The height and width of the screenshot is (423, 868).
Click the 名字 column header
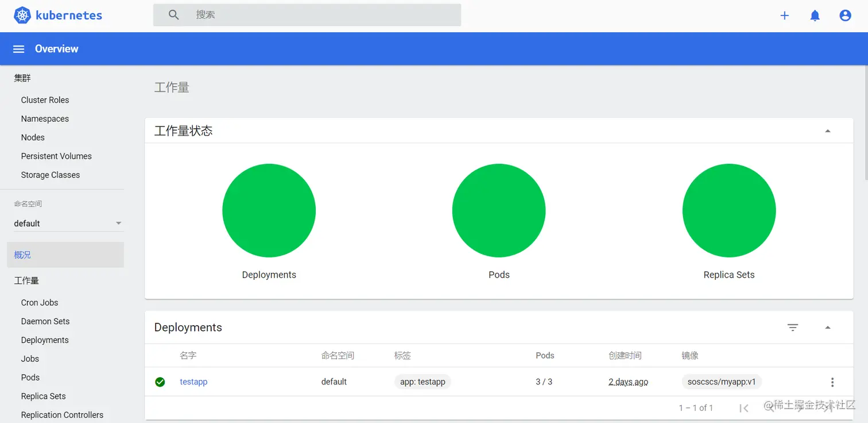(188, 356)
